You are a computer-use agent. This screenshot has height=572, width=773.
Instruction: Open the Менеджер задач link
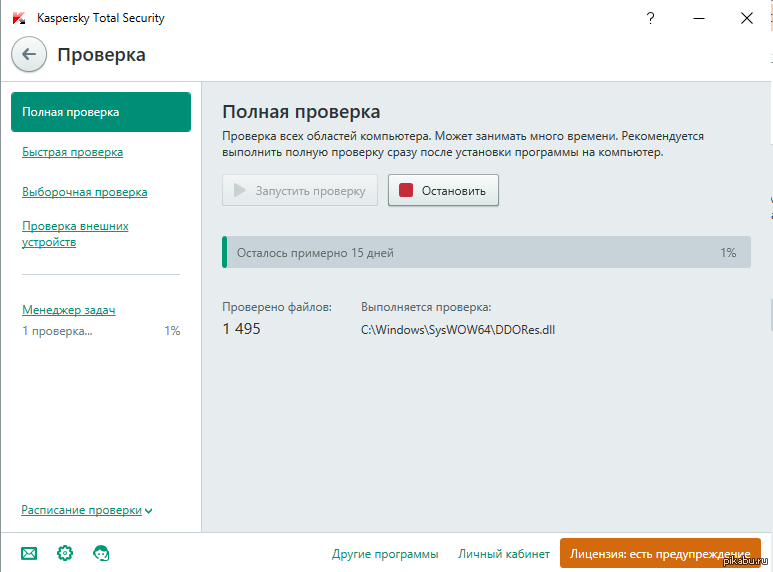pos(69,310)
